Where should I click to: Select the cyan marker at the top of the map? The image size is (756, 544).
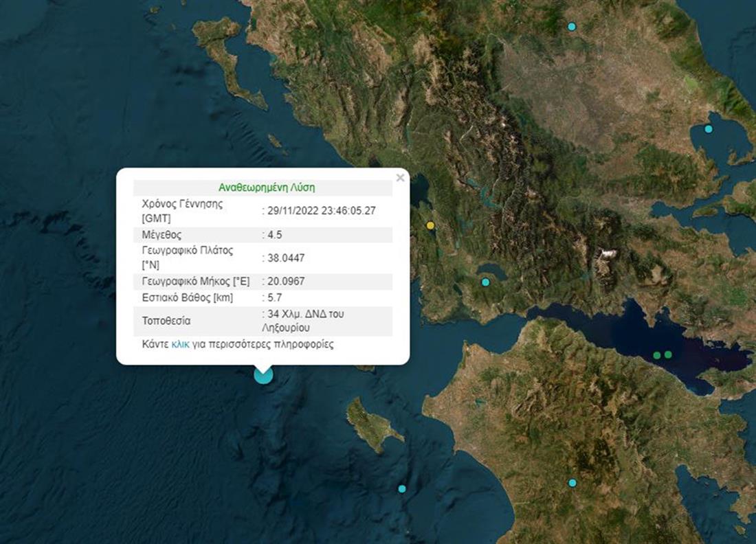point(571,27)
